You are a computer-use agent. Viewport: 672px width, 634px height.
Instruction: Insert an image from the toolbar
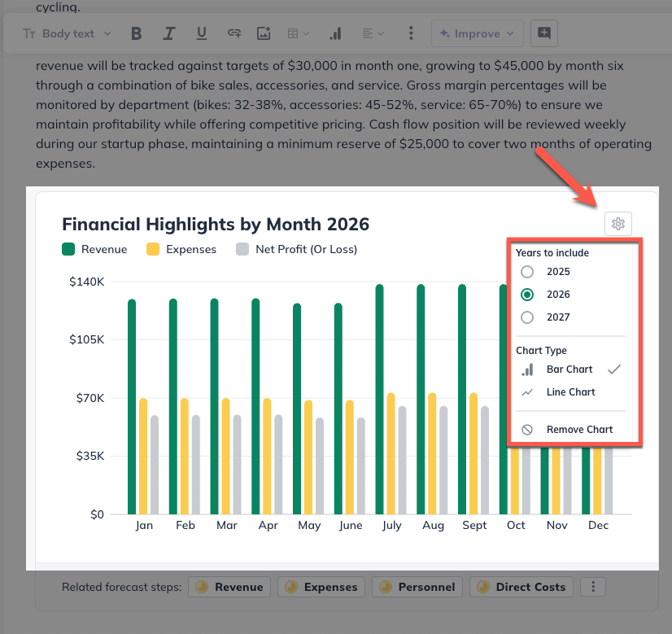264,33
